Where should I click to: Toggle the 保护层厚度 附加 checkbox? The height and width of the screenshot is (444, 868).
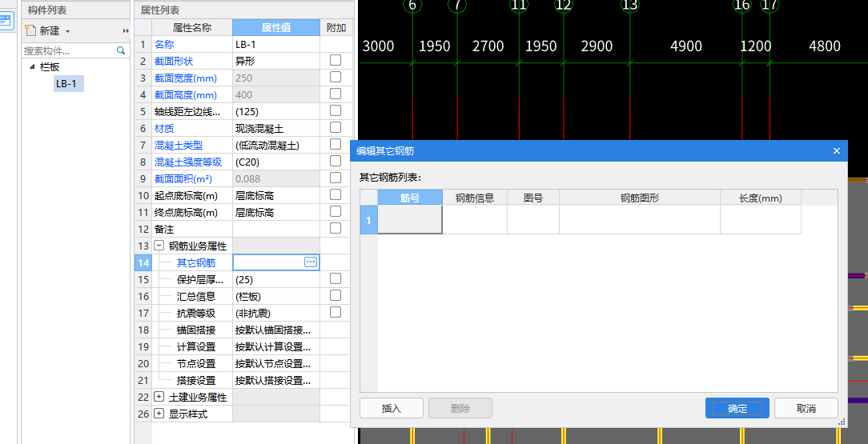[x=336, y=278]
